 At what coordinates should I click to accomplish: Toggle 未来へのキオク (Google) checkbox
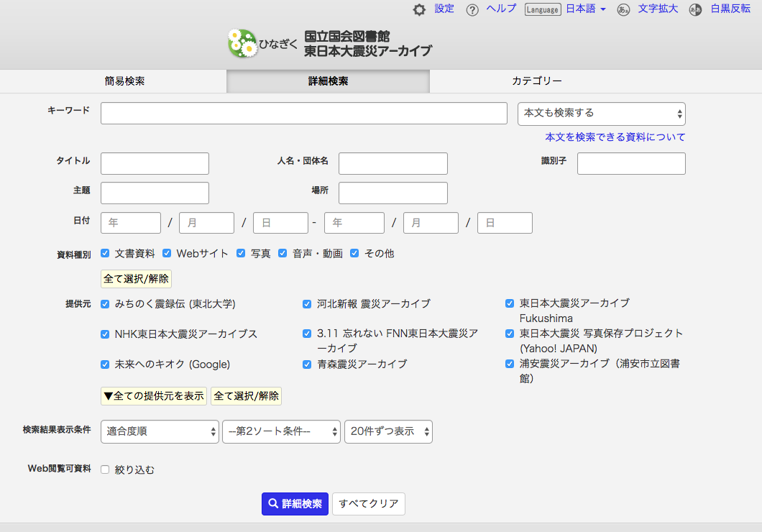point(105,364)
